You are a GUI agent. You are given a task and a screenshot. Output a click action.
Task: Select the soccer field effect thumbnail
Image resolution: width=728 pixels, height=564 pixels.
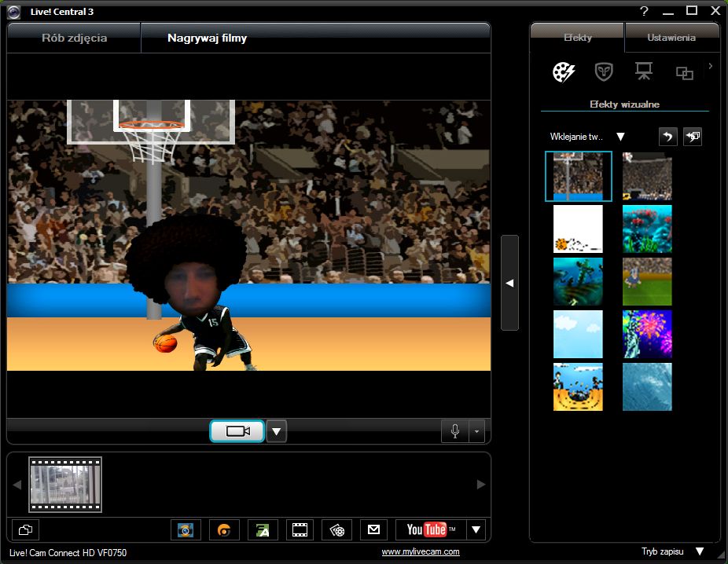tap(647, 281)
